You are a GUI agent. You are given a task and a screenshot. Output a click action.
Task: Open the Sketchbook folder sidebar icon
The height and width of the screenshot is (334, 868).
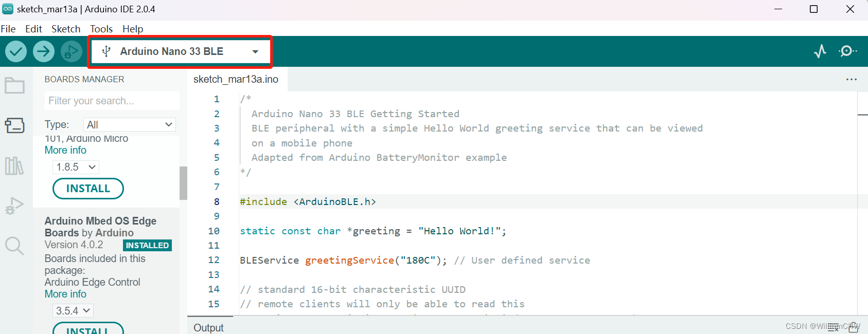[14, 85]
